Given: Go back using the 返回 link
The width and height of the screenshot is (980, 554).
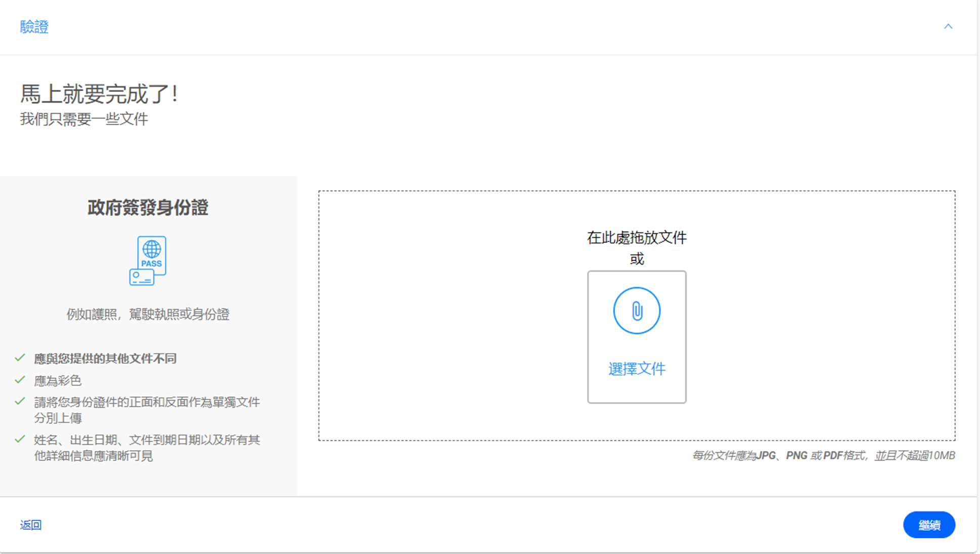Looking at the screenshot, I should click(31, 525).
